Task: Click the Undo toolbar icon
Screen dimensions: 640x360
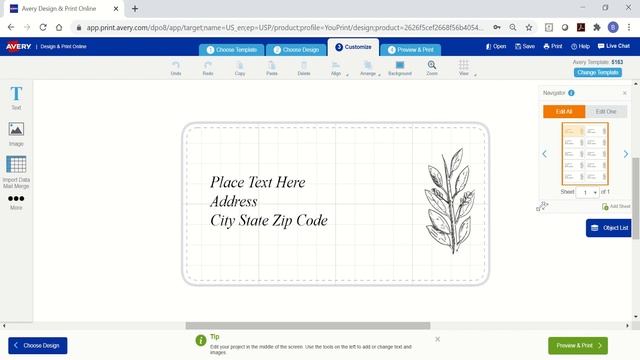Action: point(176,68)
